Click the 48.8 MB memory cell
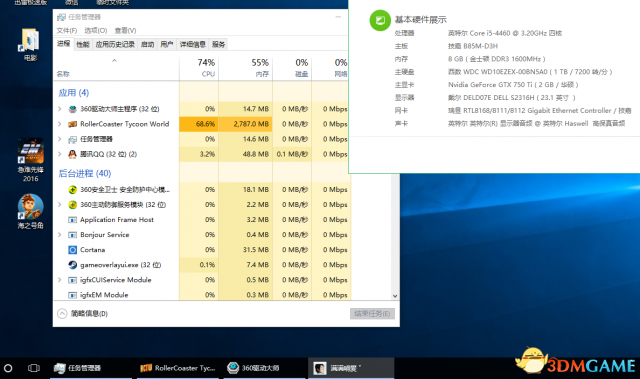This screenshot has width=640, height=379. click(x=245, y=154)
